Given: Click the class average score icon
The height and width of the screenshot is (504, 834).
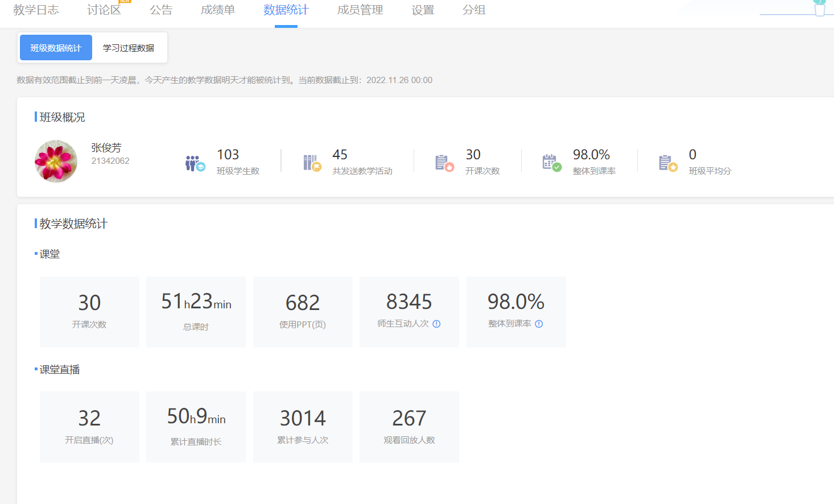Looking at the screenshot, I should (667, 163).
